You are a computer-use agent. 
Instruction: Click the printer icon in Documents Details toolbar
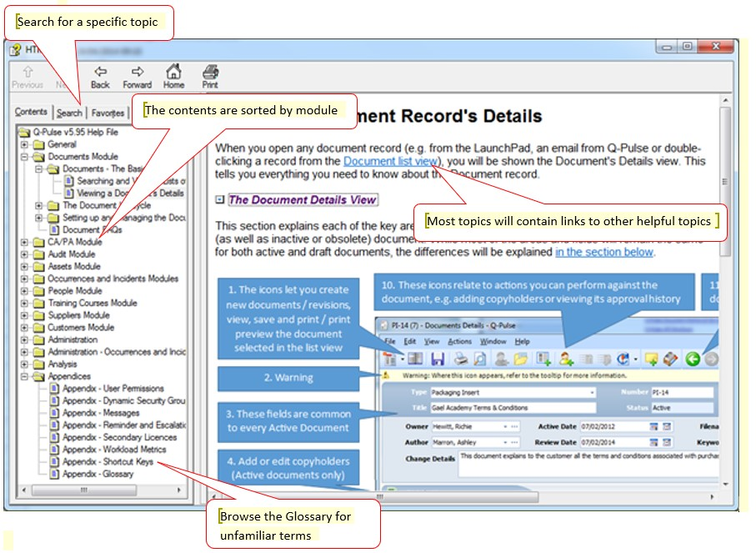click(x=462, y=359)
